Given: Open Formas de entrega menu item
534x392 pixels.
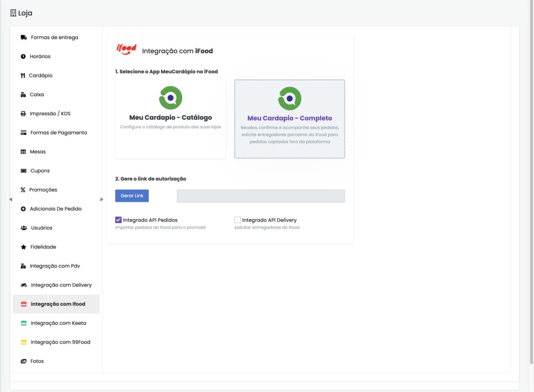Looking at the screenshot, I should pos(56,37).
